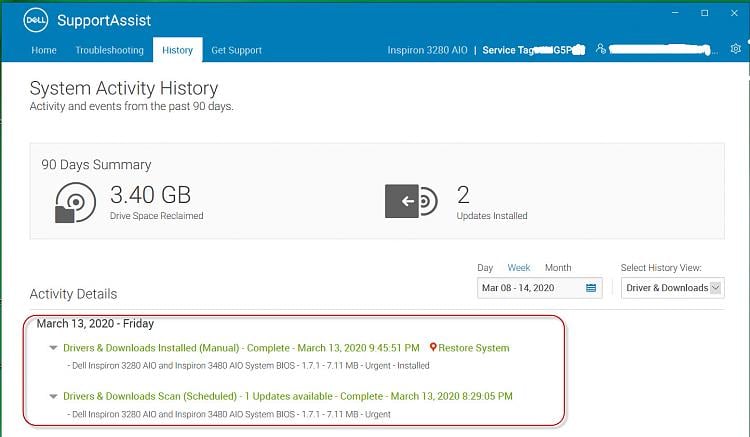Switch to the Home tab

pos(44,50)
